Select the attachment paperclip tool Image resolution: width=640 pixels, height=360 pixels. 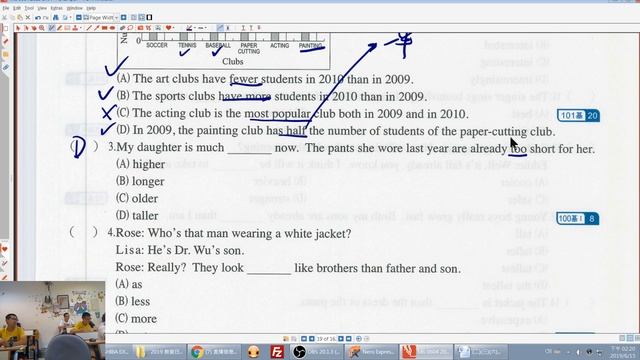pyautogui.click(x=122, y=28)
